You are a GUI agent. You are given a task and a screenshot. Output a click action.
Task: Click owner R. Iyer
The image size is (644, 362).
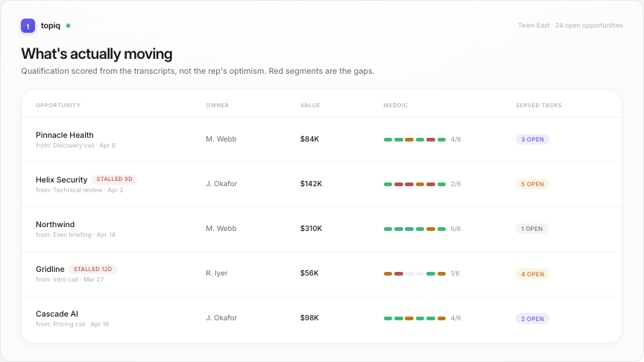[216, 273]
